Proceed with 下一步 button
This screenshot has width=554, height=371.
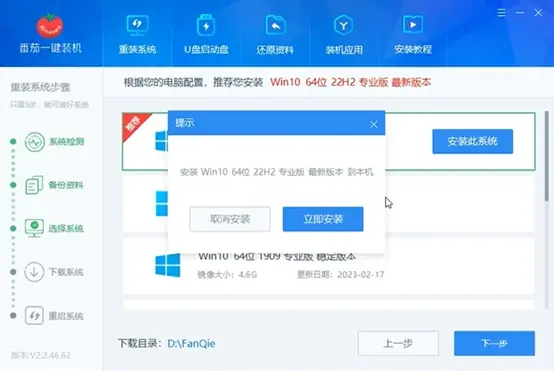(x=494, y=343)
